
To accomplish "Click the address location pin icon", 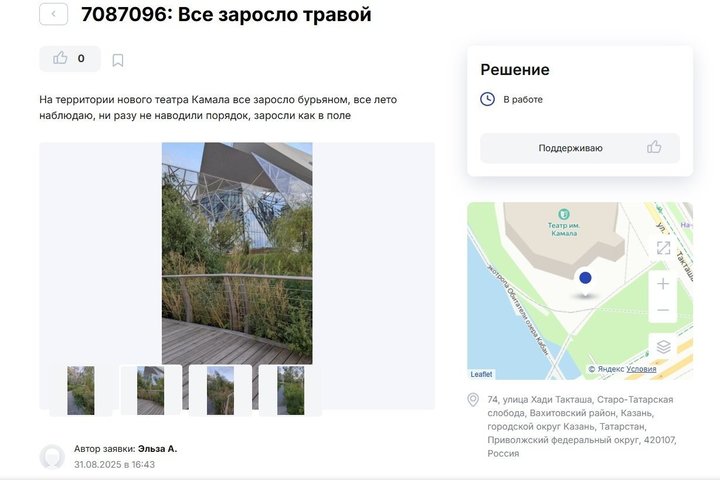I will [473, 400].
